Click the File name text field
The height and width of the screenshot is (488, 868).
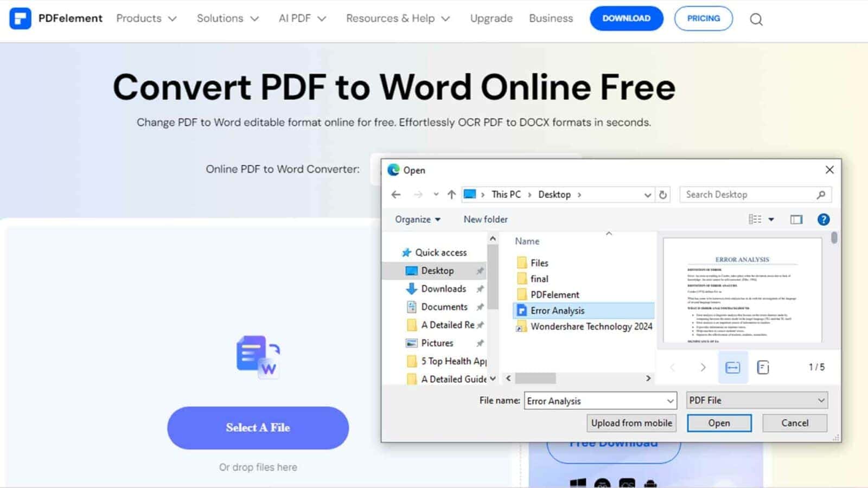click(x=595, y=401)
